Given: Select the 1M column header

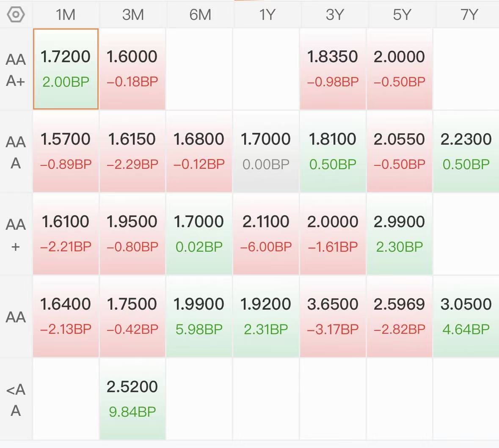Looking at the screenshot, I should (66, 15).
